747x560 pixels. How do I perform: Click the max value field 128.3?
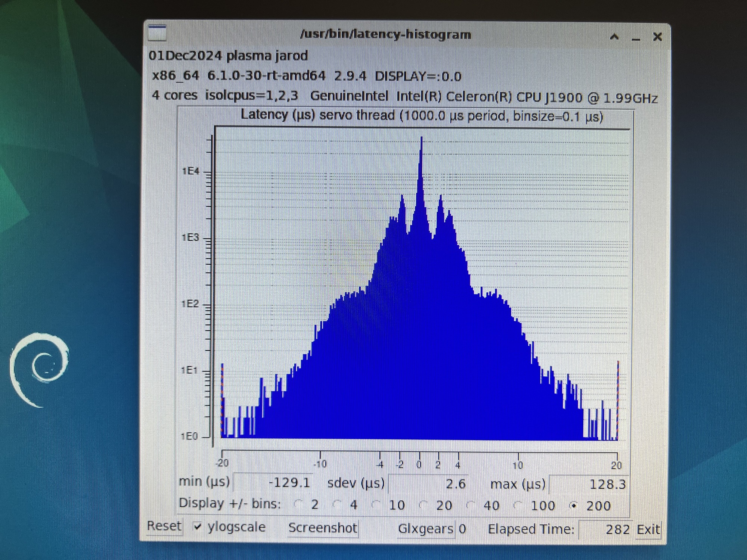pyautogui.click(x=588, y=484)
